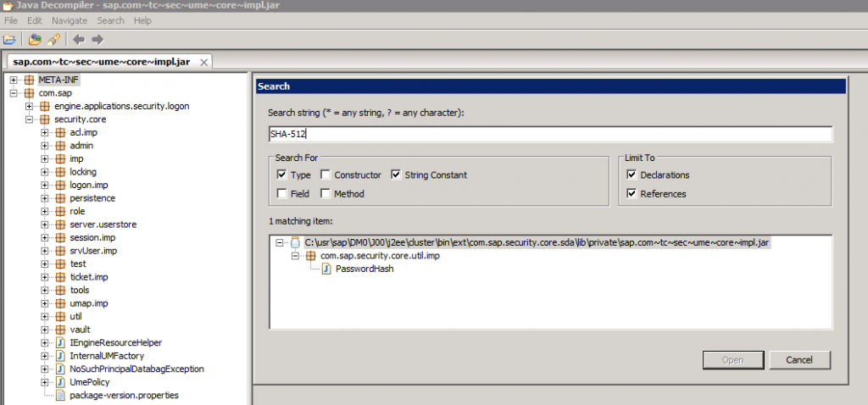
Task: Close the sap.com~tc~sec~ume~core~impl.jar tab
Action: tap(203, 62)
